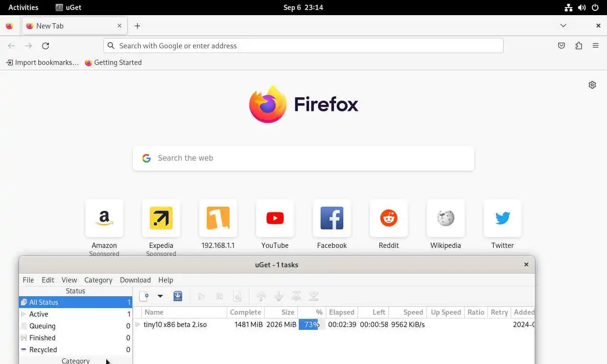Click the 9562 KiB/s speed value
Image resolution: width=607 pixels, height=364 pixels.
click(x=408, y=325)
